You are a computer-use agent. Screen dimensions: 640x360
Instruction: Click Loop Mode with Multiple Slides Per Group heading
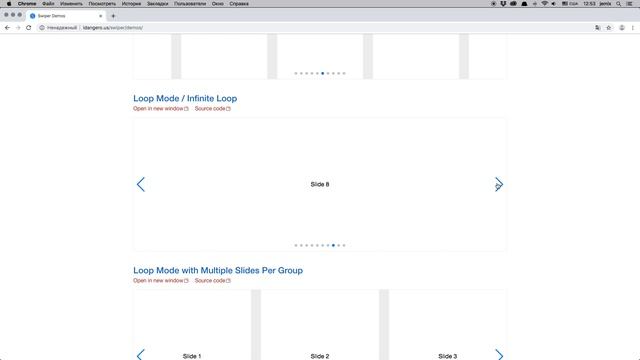click(218, 270)
